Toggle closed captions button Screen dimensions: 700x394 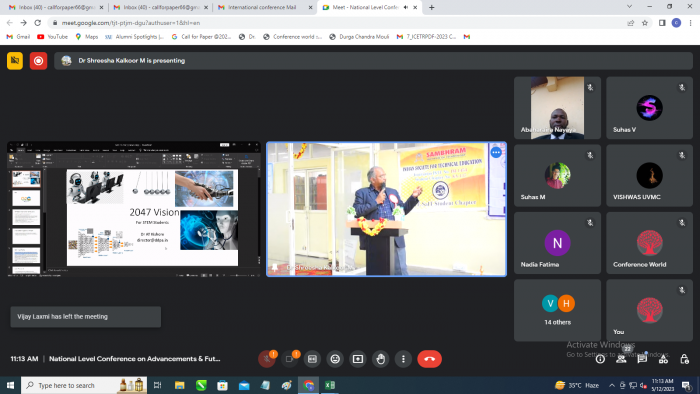[312, 359]
